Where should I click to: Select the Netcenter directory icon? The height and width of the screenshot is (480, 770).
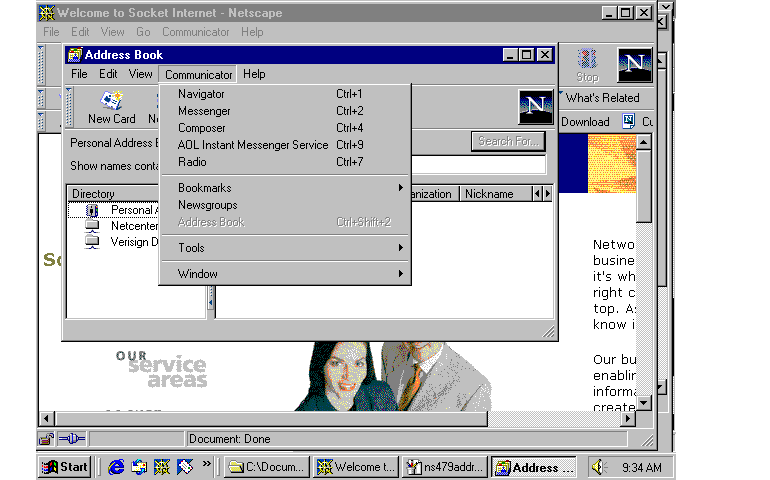92,226
